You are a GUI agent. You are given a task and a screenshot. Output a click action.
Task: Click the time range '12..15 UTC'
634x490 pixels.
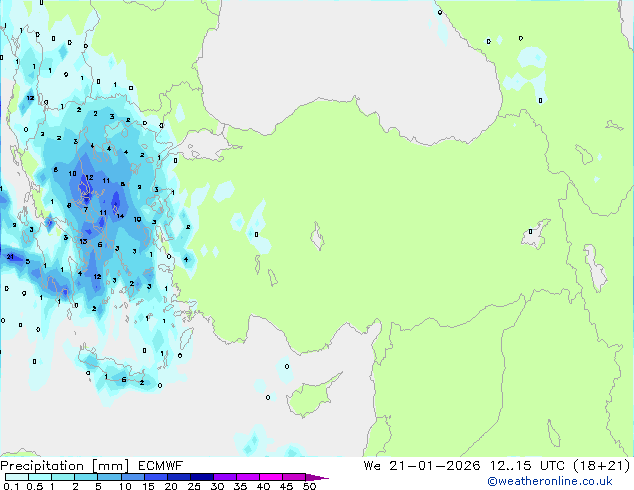[527, 466]
